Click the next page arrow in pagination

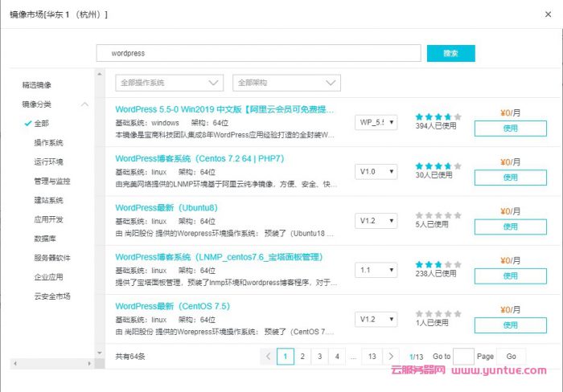pos(391,356)
